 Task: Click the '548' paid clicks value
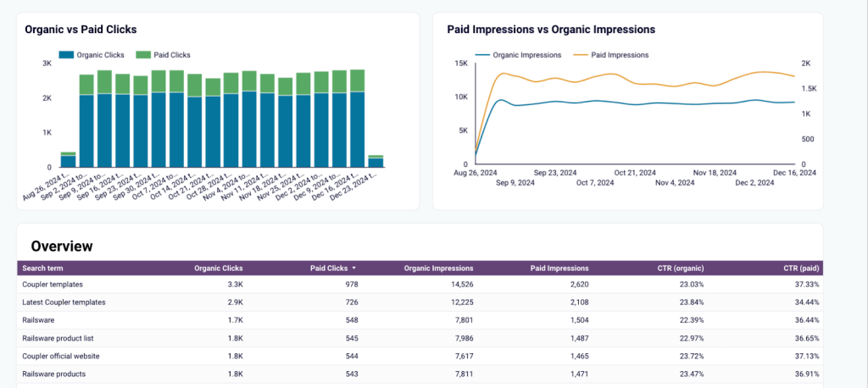(352, 320)
